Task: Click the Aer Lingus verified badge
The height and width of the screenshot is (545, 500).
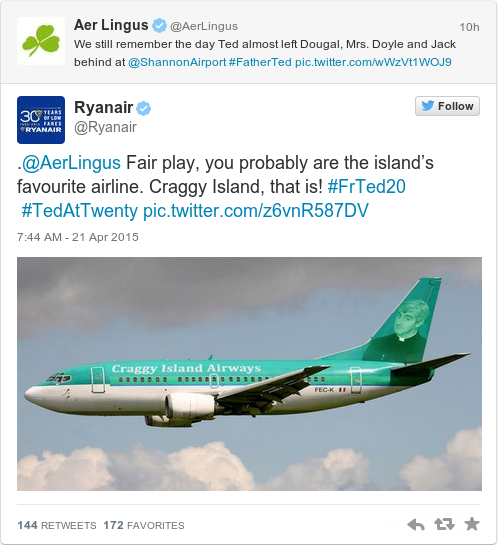Action: (x=159, y=26)
